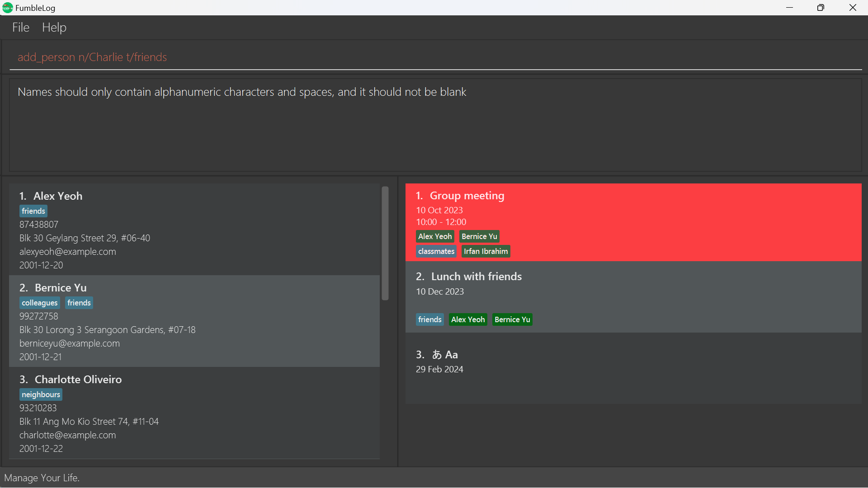Click the classmates tag in Group meeting
Screen dimensions: 868x488
(436, 251)
